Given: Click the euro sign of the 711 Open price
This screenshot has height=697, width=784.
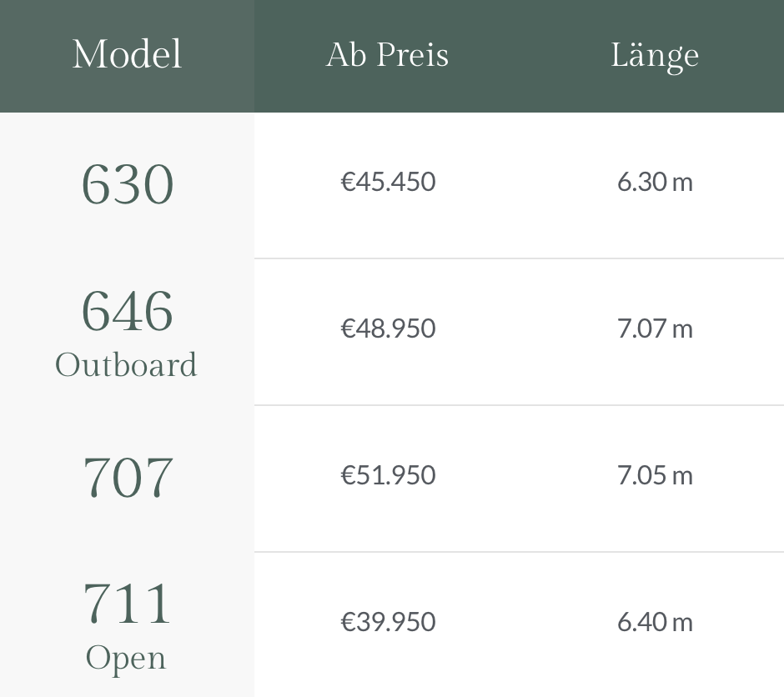Looking at the screenshot, I should (x=347, y=622).
